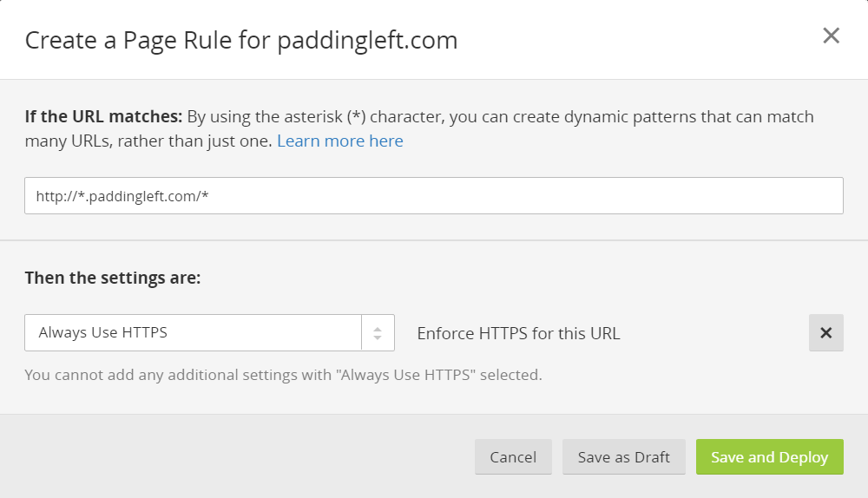Delete setting using the gray X button

tap(826, 332)
